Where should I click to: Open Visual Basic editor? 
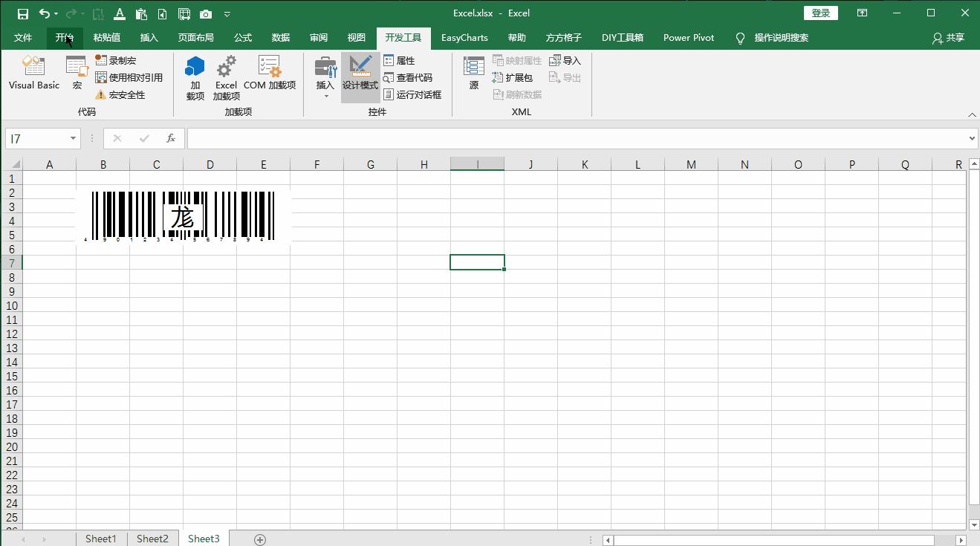[x=34, y=73]
